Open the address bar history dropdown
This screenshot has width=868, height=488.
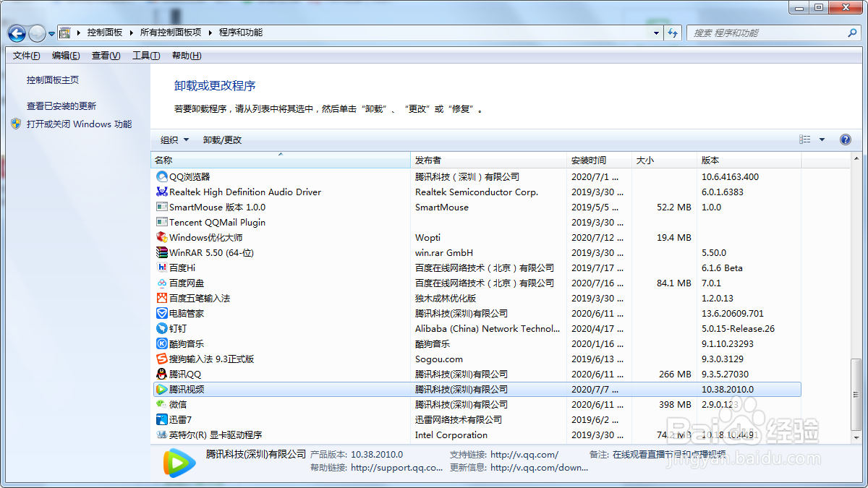click(657, 33)
